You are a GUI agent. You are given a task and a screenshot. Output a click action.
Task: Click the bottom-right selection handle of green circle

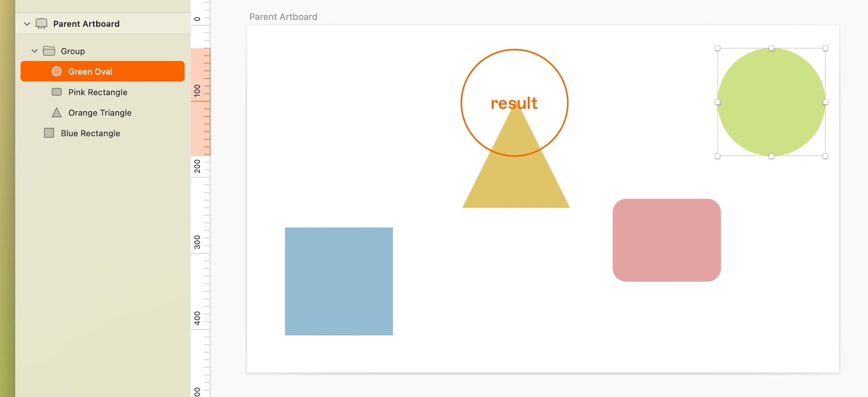[826, 156]
